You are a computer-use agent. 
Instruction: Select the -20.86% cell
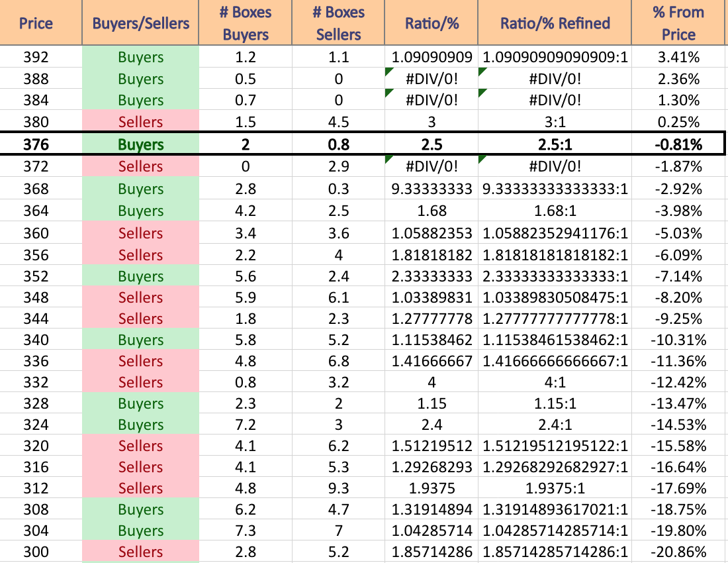click(x=678, y=552)
